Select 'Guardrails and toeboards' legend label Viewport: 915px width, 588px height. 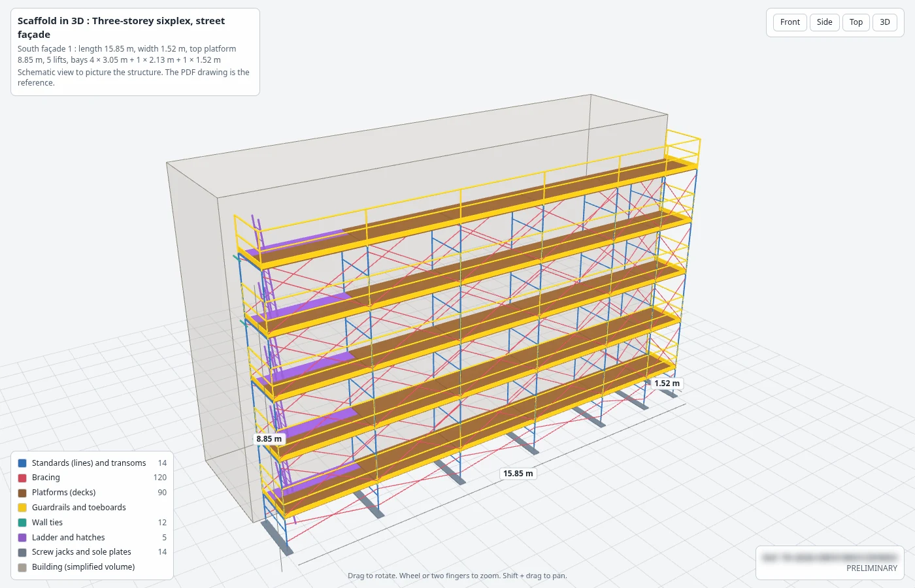(x=79, y=508)
